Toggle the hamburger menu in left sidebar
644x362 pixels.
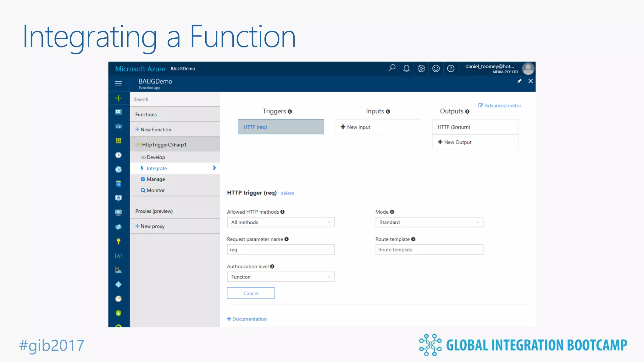click(119, 83)
